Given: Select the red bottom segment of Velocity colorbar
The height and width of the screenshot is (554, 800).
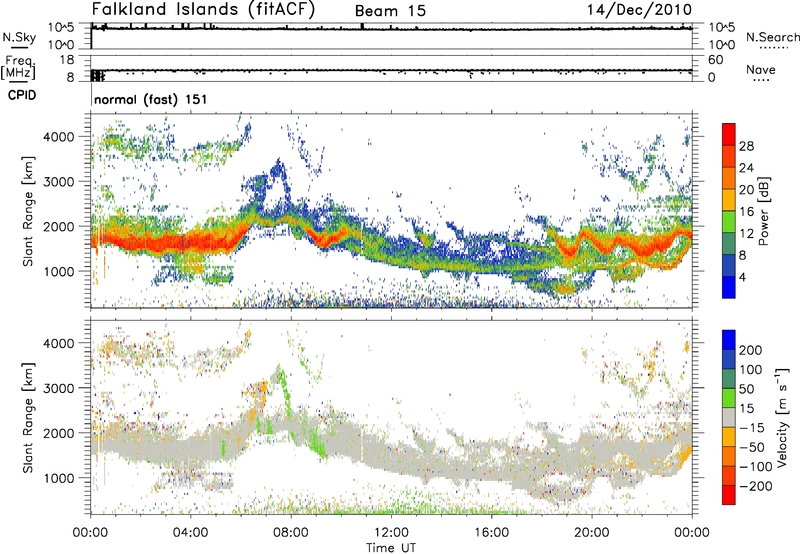Looking at the screenshot, I should point(729,495).
